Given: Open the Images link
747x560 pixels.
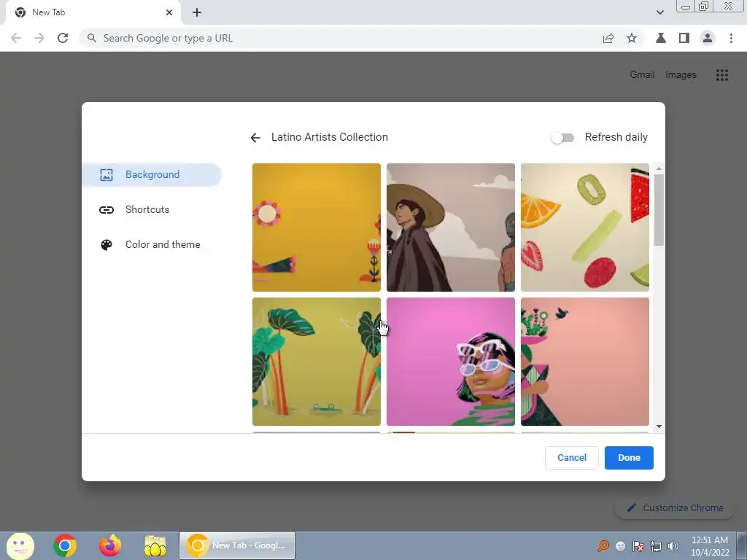Looking at the screenshot, I should pos(681,75).
